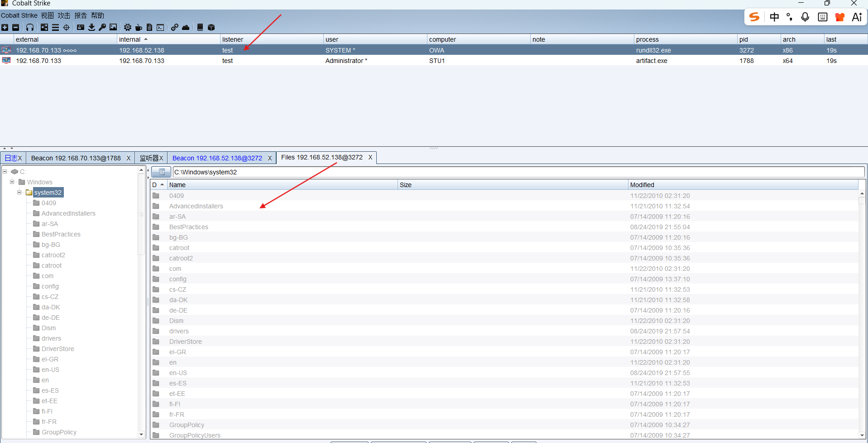
Task: Close the Files 192.168.52.138@3272 tab
Action: (370, 157)
